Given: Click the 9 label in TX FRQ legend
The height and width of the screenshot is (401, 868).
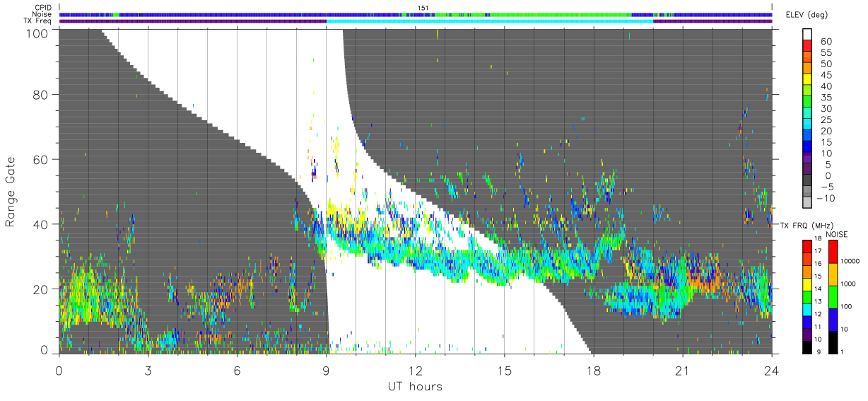Looking at the screenshot, I should coord(819,352).
